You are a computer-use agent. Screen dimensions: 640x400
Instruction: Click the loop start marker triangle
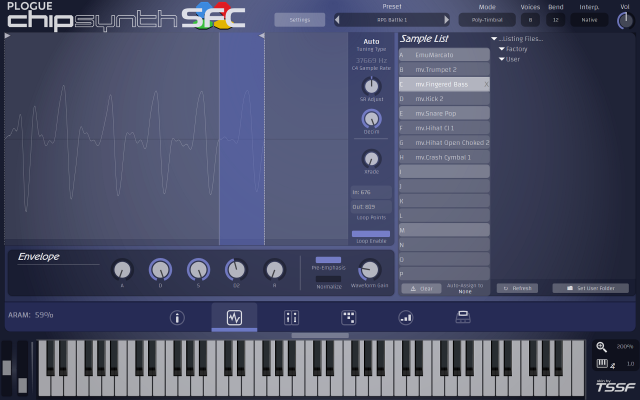point(7,36)
